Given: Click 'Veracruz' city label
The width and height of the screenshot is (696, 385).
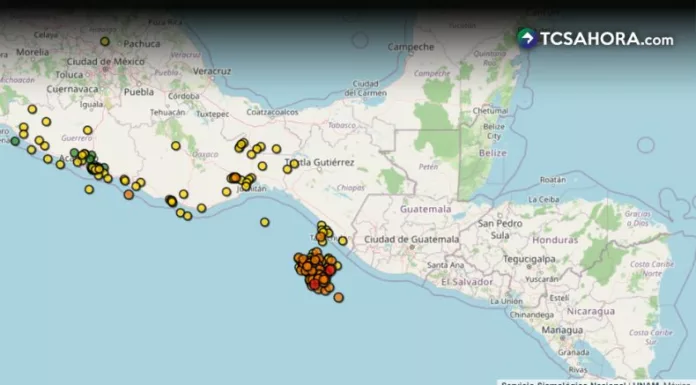Looking at the screenshot, I should pyautogui.click(x=212, y=71).
